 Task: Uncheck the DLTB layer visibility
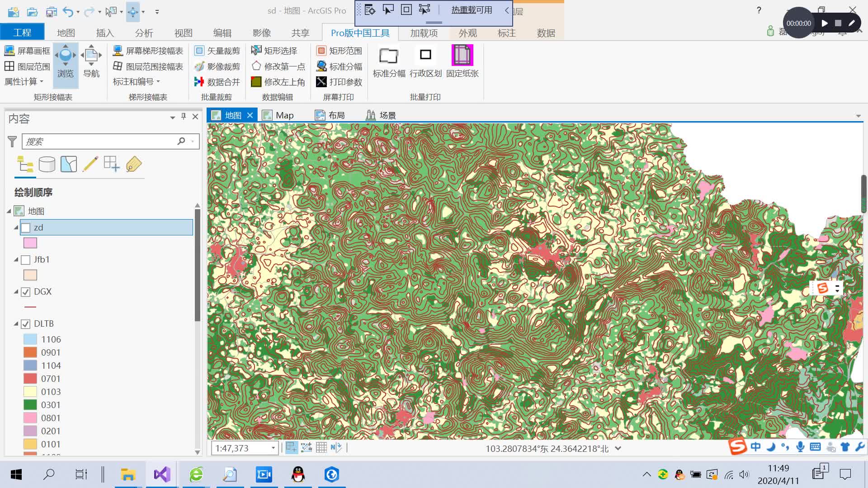coord(26,324)
